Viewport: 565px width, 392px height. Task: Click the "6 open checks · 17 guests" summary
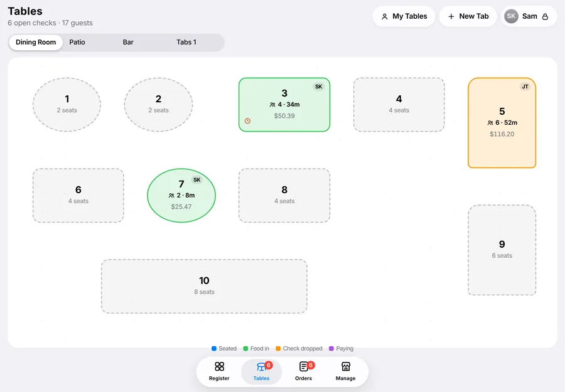50,23
